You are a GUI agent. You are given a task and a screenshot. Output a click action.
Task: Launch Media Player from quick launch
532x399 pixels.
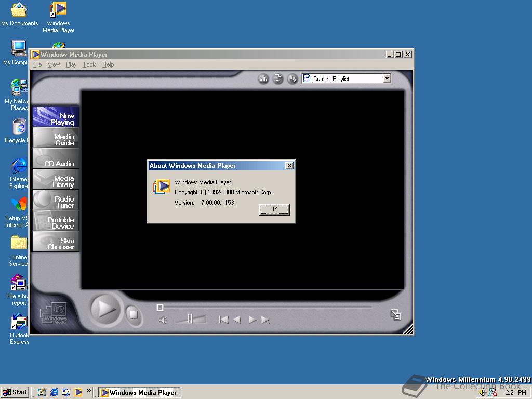tap(78, 393)
